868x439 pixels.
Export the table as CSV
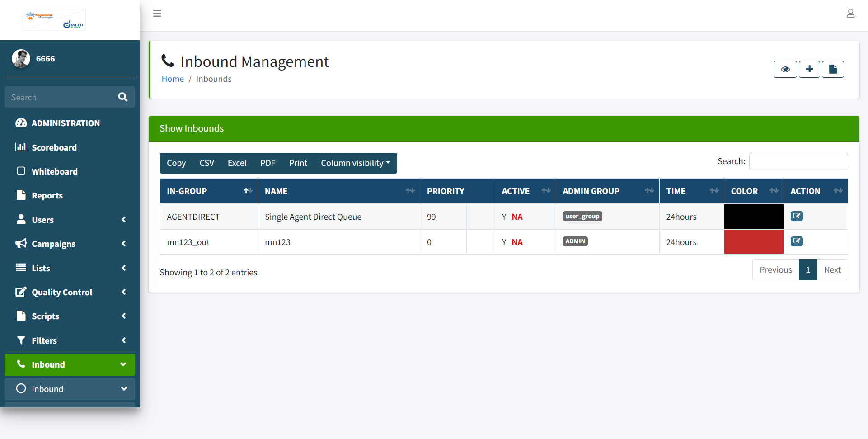click(x=206, y=163)
